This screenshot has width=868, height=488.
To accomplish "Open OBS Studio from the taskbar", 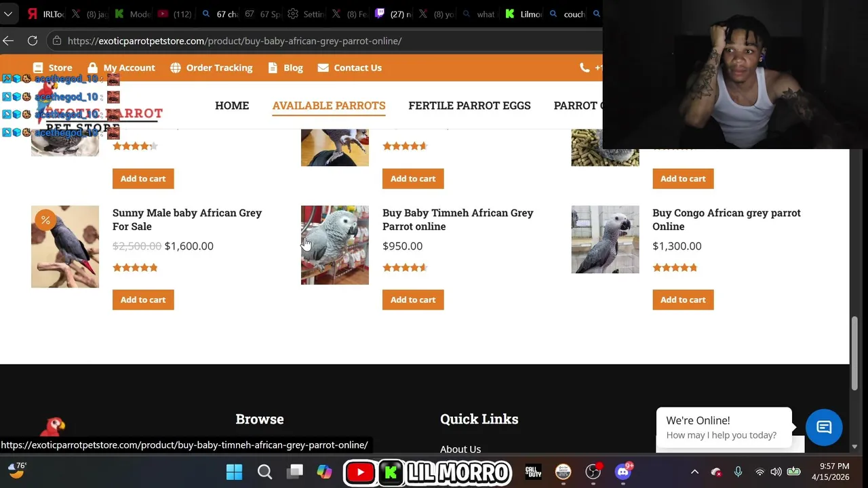I will coord(593,472).
